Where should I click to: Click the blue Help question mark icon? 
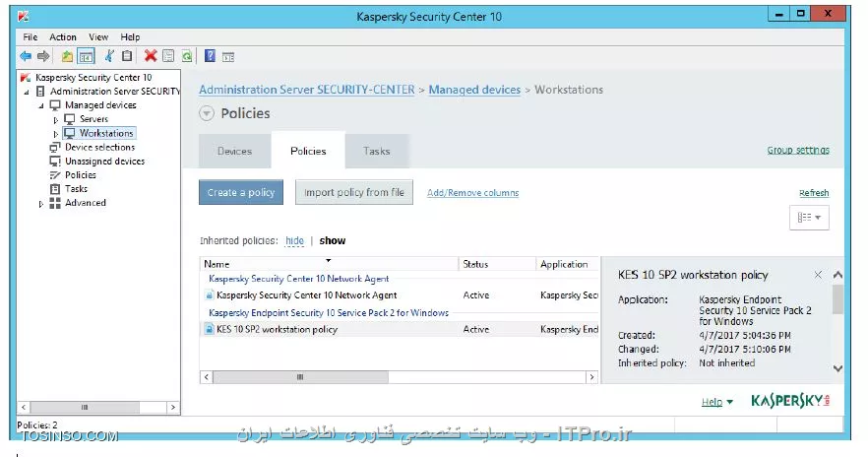[210, 55]
